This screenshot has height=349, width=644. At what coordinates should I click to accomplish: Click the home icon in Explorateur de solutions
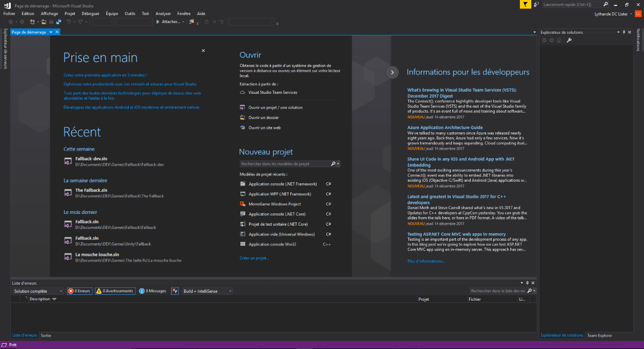point(559,40)
